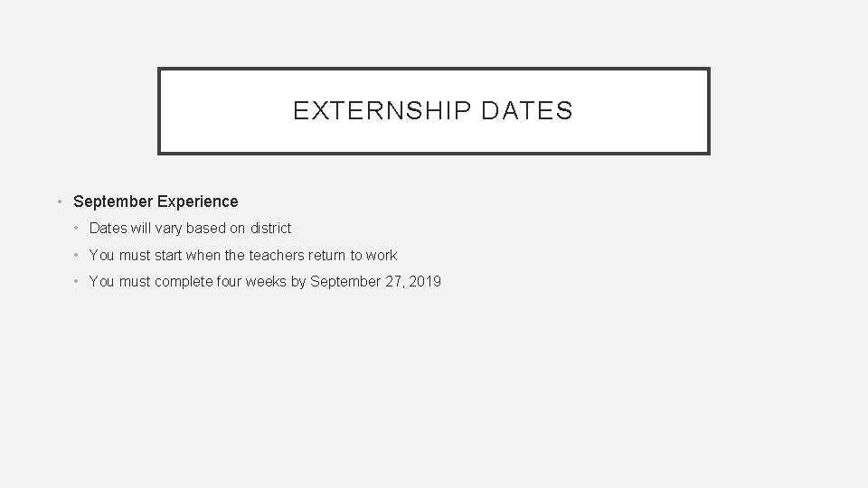
Task: Click bullet marker before 'You must start'
Action: point(79,256)
